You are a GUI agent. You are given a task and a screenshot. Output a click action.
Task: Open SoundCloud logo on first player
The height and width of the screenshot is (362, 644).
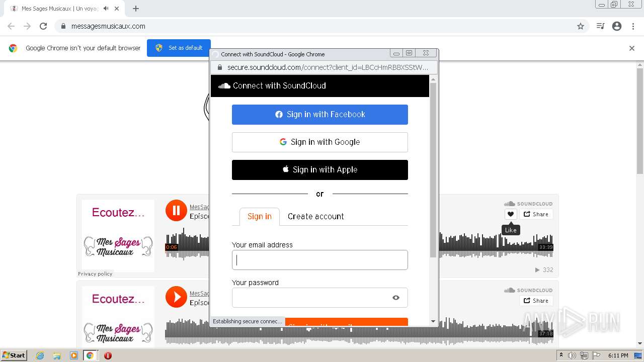pyautogui.click(x=528, y=204)
